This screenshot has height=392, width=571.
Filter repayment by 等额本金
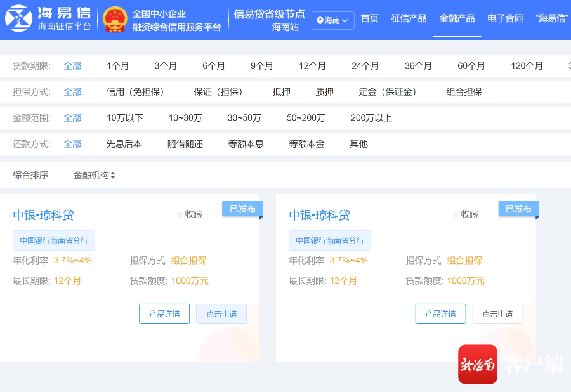pos(306,144)
